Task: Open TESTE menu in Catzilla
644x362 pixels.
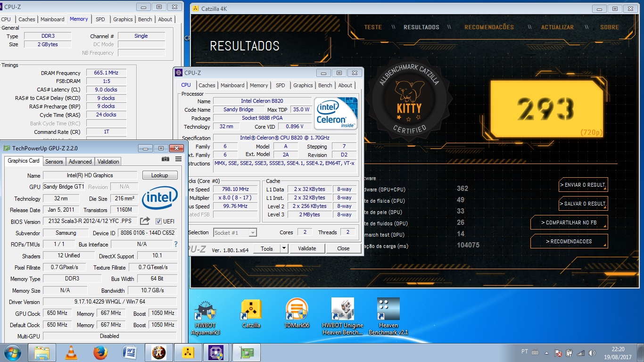Action: [x=373, y=27]
